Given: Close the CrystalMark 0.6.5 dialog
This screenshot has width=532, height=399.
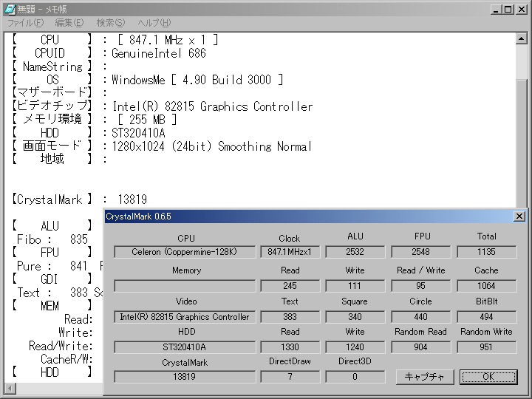Looking at the screenshot, I should coord(519,216).
